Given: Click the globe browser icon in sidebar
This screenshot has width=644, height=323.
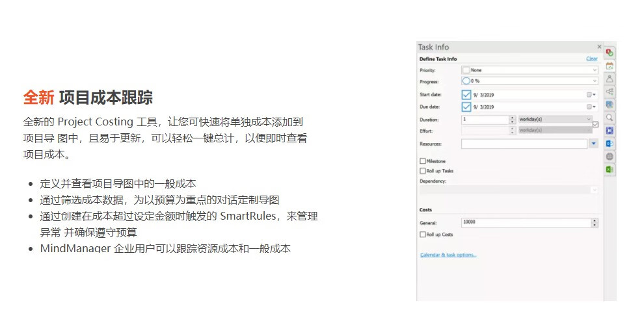Looking at the screenshot, I should pyautogui.click(x=610, y=157).
